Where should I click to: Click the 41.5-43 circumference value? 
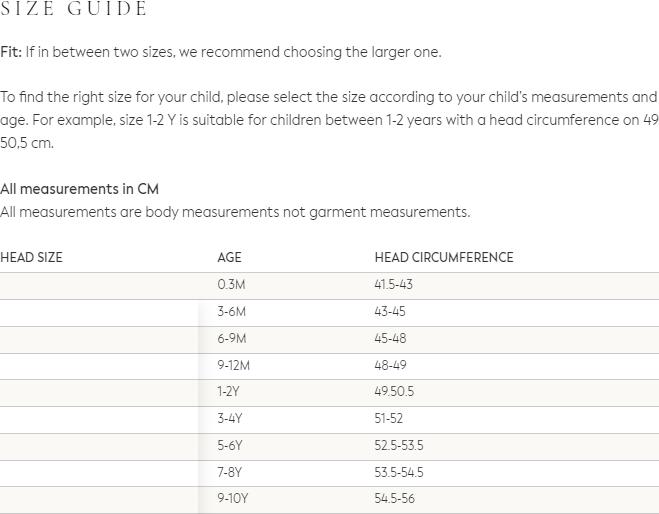[393, 285]
